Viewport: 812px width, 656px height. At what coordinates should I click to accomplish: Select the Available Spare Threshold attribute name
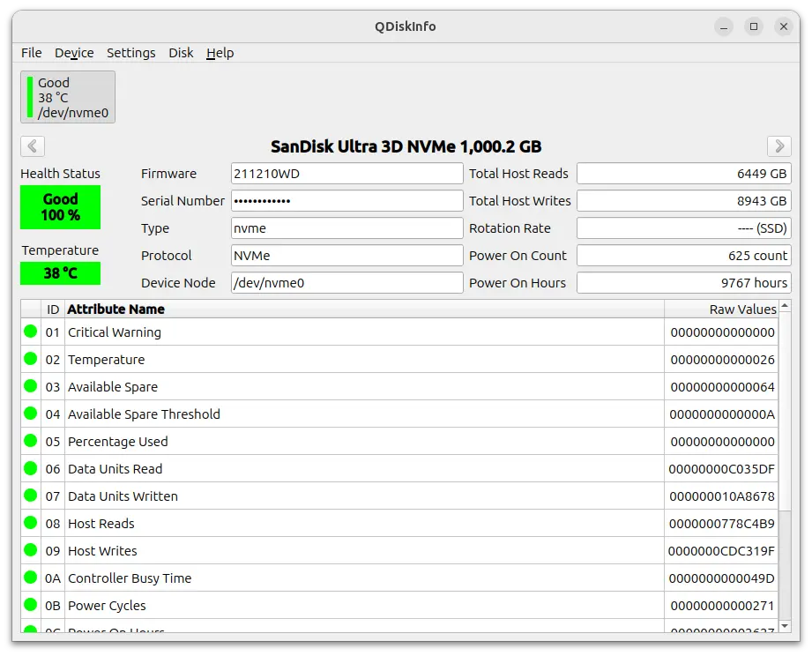144,414
